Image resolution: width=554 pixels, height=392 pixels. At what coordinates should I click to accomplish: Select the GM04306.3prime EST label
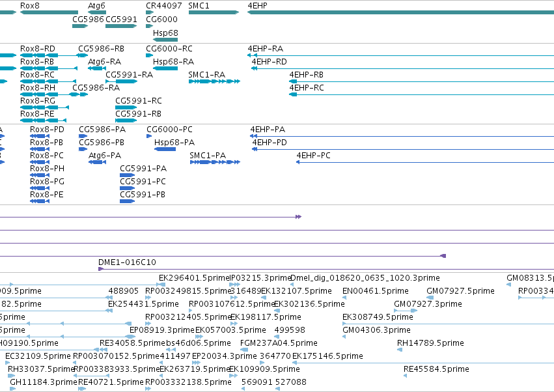click(377, 330)
